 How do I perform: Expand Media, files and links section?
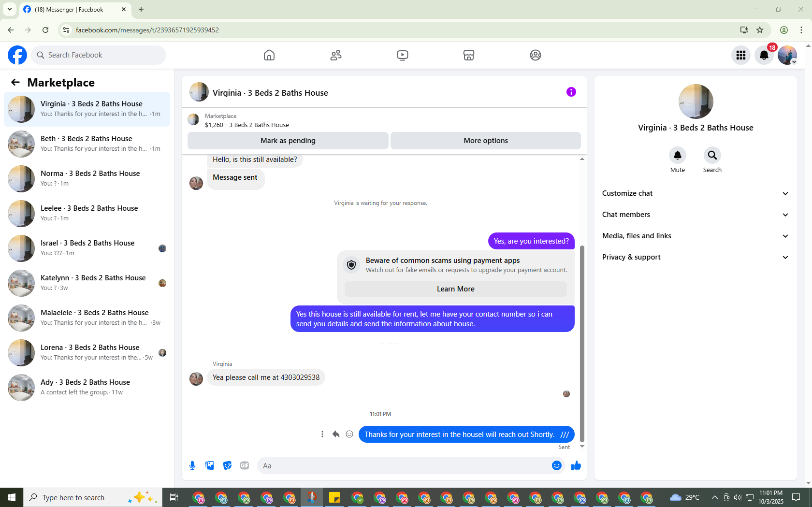click(x=696, y=236)
